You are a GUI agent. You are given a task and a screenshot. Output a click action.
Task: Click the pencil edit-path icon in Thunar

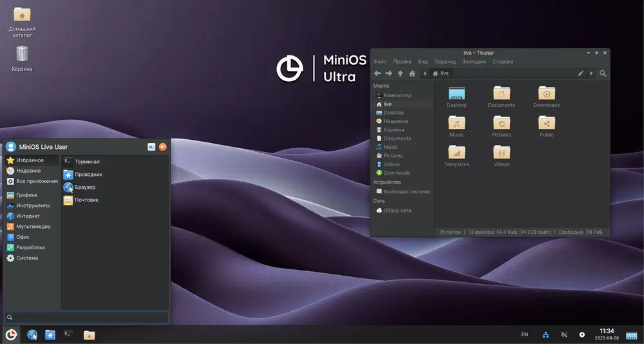pos(580,73)
